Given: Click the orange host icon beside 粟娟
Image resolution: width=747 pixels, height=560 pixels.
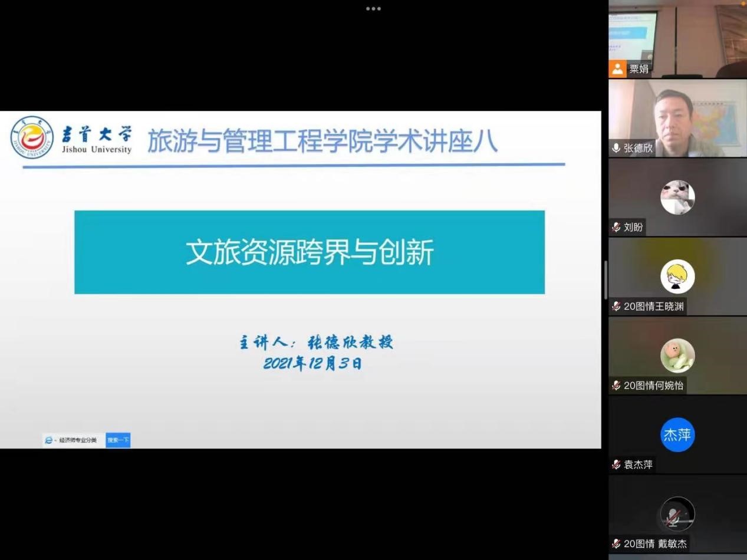Looking at the screenshot, I should 617,69.
